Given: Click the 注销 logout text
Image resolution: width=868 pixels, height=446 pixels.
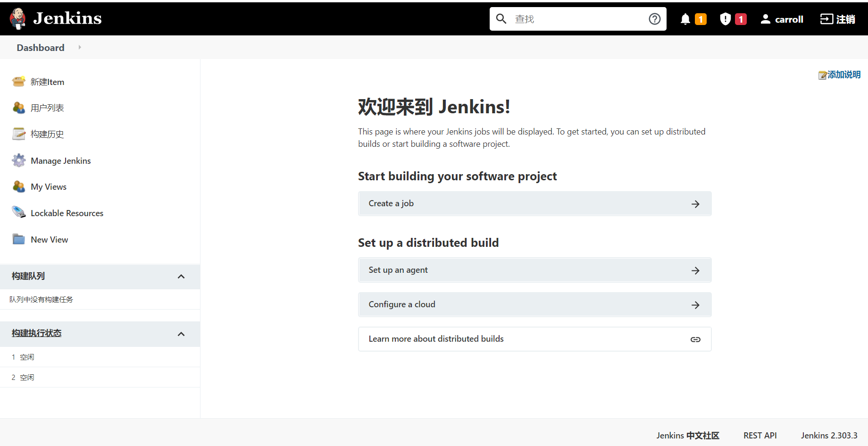Looking at the screenshot, I should 846,19.
